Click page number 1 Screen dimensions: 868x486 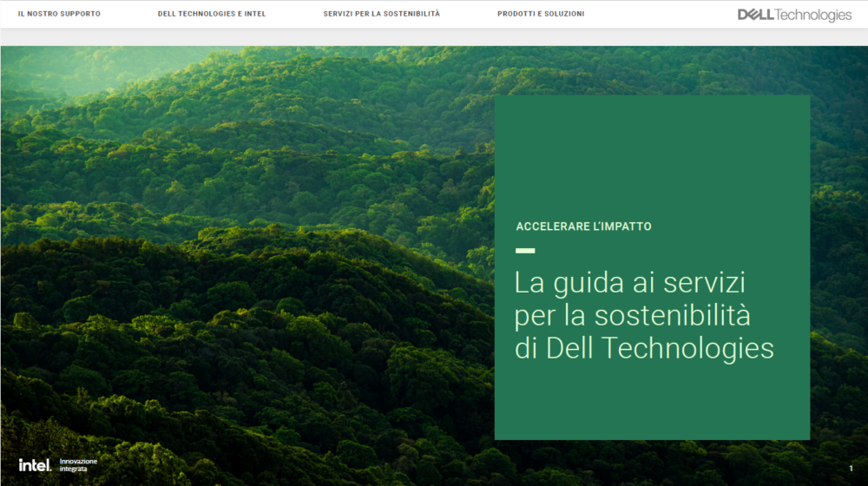click(x=851, y=469)
